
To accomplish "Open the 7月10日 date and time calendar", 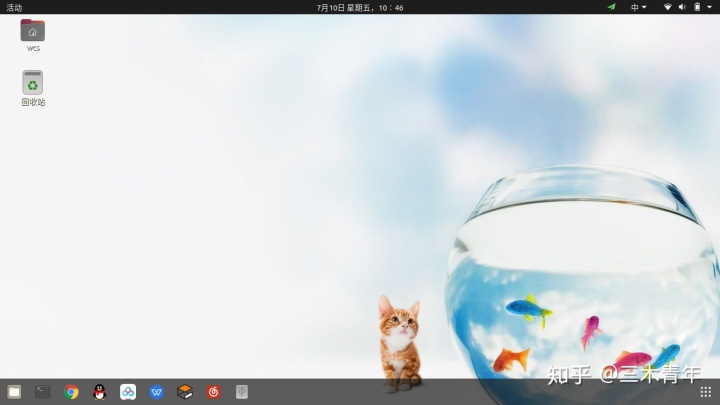I will click(360, 7).
